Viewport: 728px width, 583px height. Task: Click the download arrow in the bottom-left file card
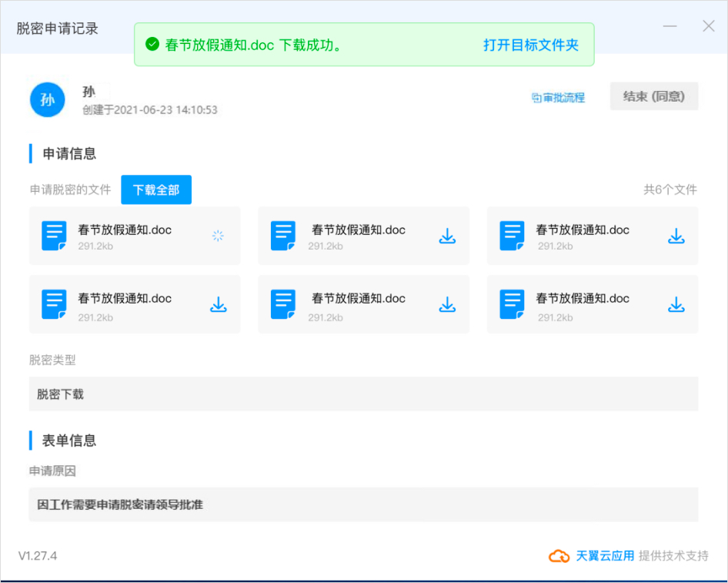point(218,304)
